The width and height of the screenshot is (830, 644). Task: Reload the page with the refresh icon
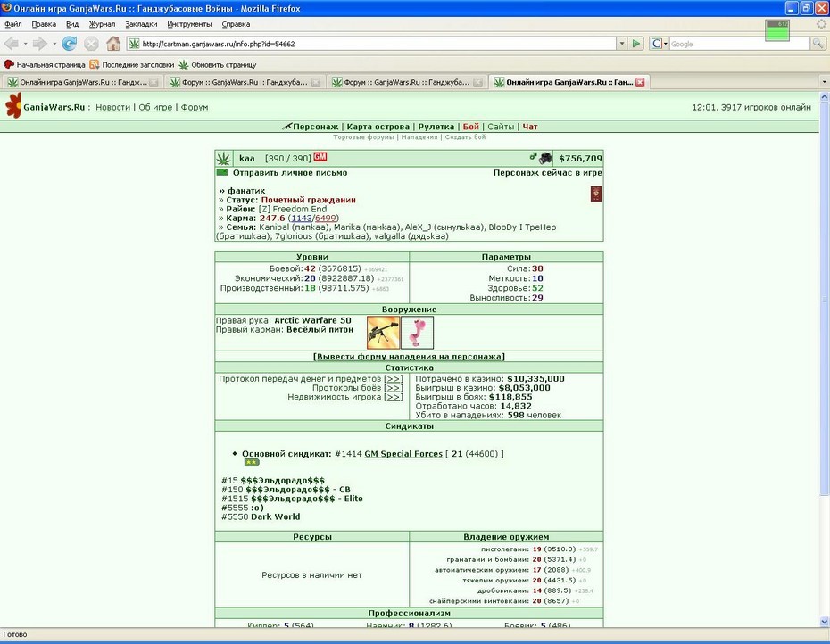[70, 44]
